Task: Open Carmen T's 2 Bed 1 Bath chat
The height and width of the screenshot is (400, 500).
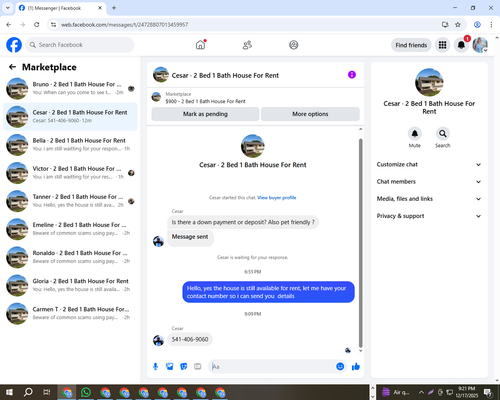Action: [70, 313]
